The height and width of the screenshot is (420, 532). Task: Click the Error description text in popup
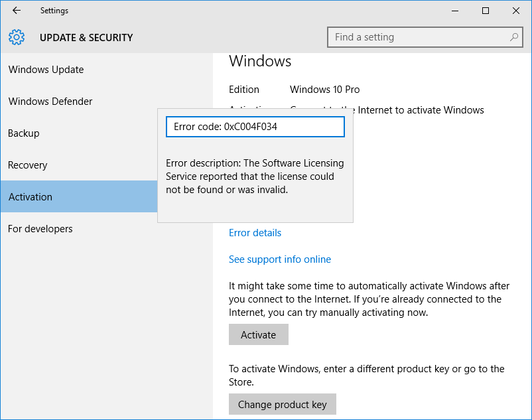[255, 176]
